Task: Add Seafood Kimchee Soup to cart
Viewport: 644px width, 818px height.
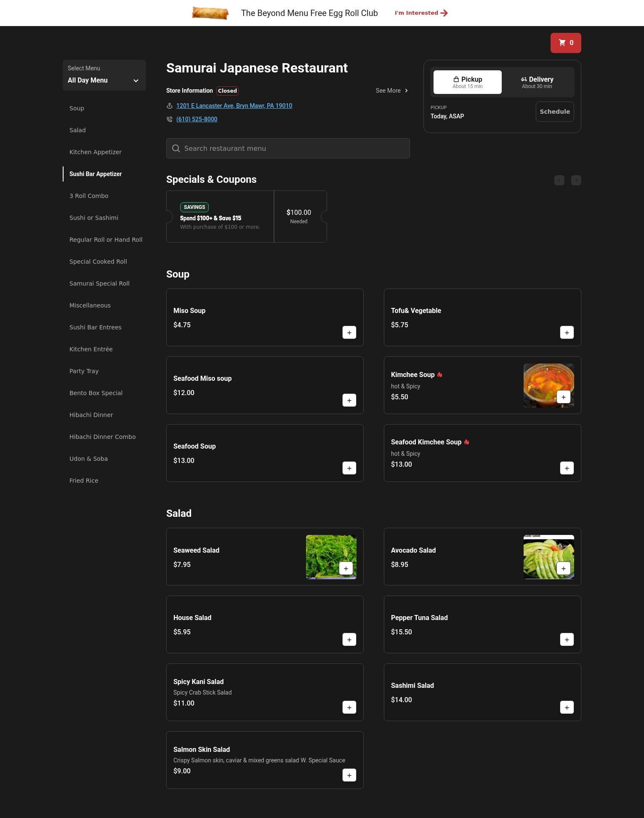Action: click(x=567, y=468)
